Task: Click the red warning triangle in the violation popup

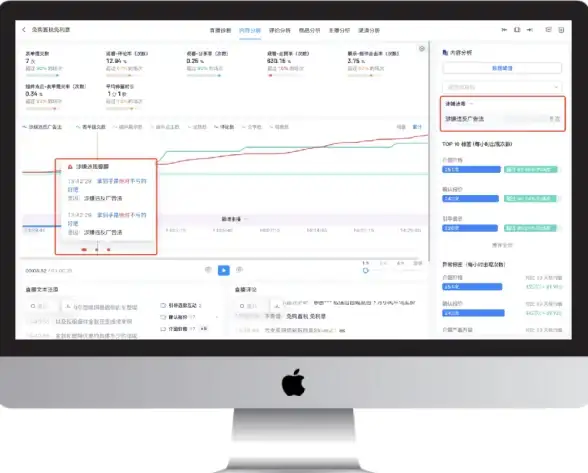Action: coord(70,167)
